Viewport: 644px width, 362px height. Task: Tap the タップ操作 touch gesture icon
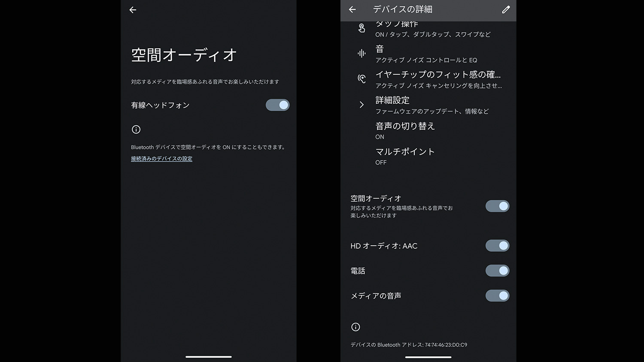[361, 28]
